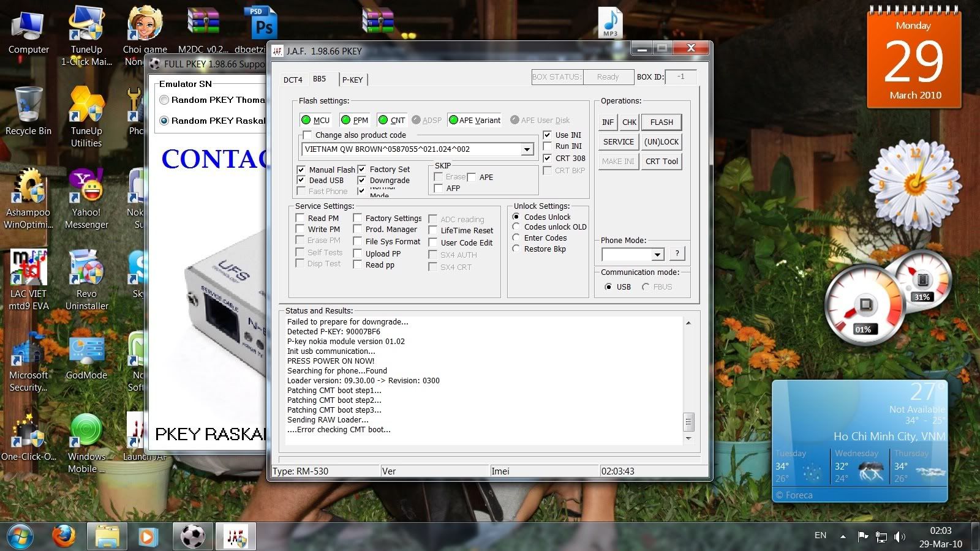Toggle the Factory Set checkbox
Viewport: 980px width, 551px height.
click(361, 169)
